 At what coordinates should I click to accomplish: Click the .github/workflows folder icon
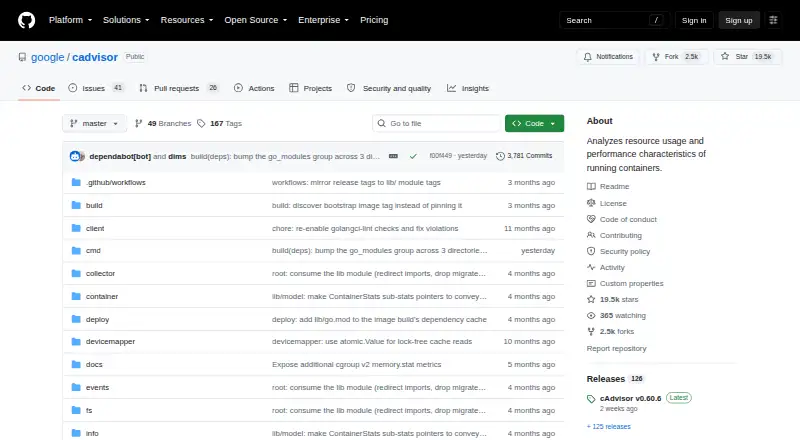click(x=76, y=182)
